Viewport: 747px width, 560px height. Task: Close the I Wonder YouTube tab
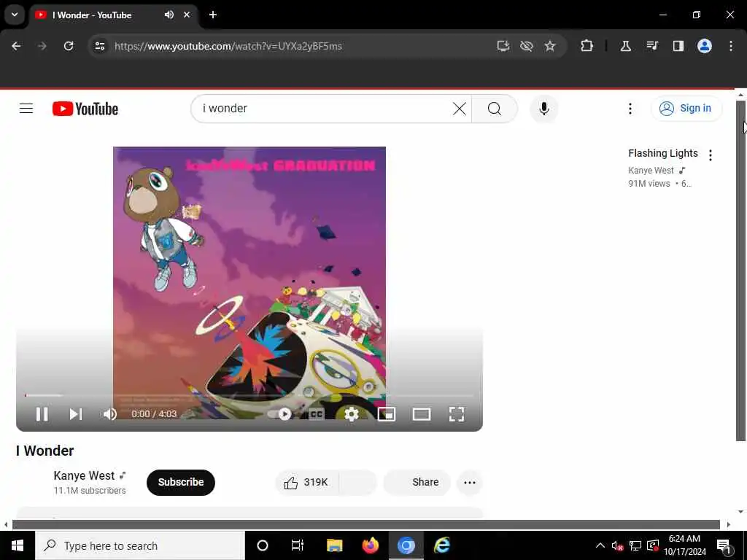coord(187,15)
